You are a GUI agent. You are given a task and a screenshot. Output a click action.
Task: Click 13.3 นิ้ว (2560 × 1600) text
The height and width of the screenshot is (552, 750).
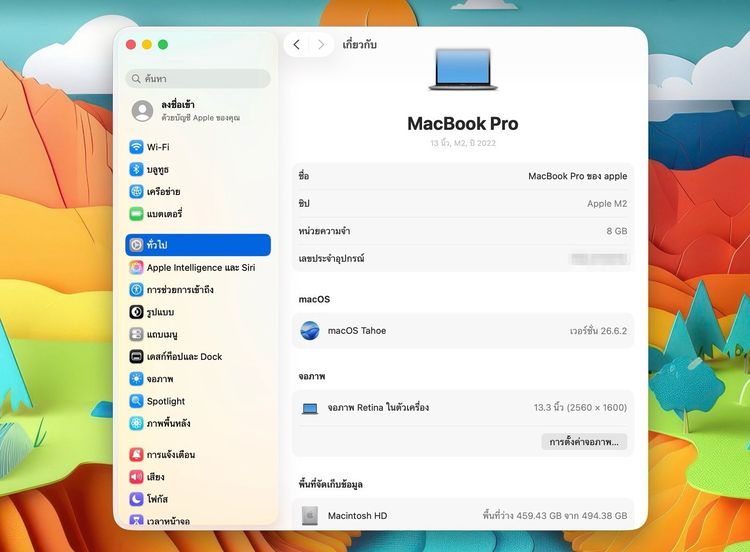click(580, 408)
